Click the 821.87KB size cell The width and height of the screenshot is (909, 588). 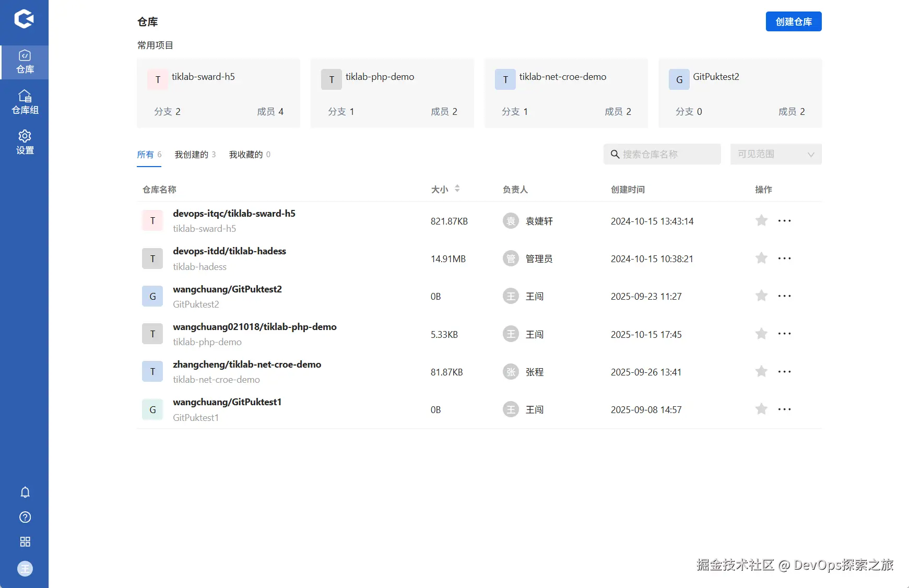click(449, 221)
